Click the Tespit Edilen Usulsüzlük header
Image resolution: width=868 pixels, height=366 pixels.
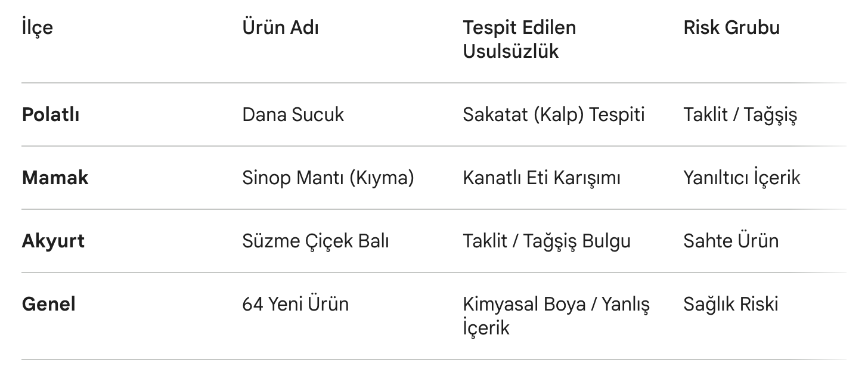tap(519, 39)
